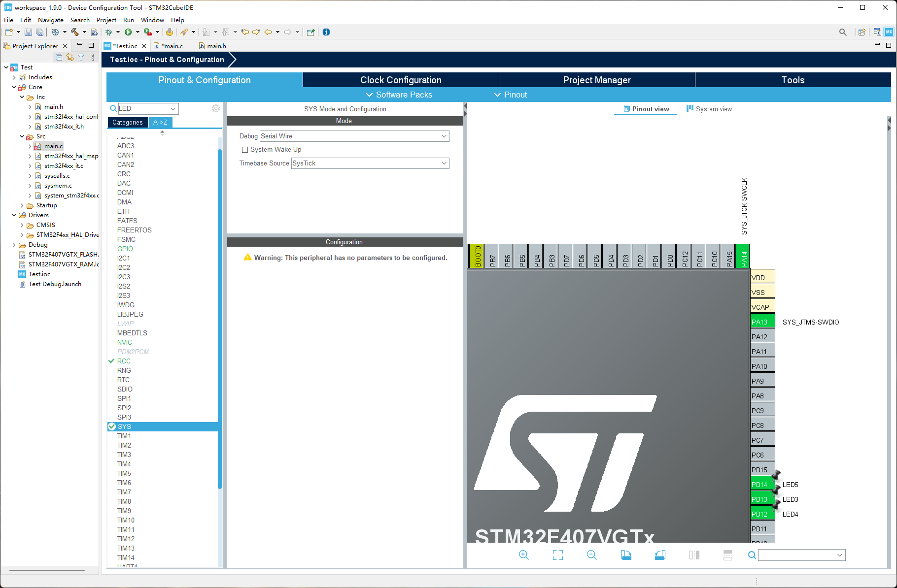Screen dimensions: 897x588
Task: Click the pin search input field
Action: pyautogui.click(x=797, y=555)
